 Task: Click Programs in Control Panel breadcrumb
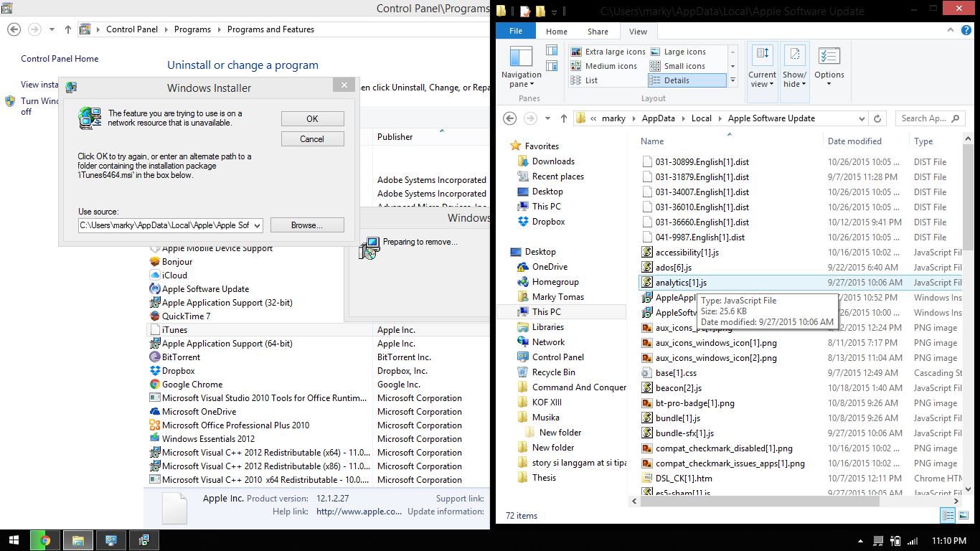click(x=192, y=29)
